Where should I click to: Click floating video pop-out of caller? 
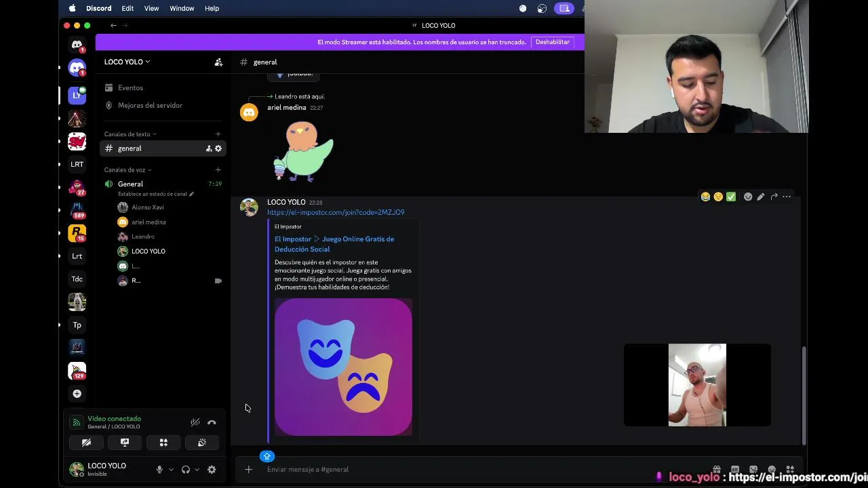point(697,385)
